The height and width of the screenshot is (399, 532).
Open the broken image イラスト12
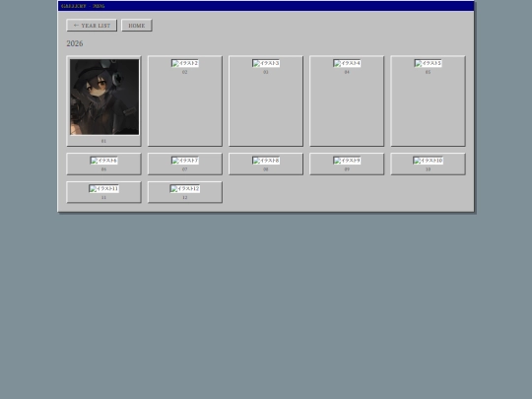(x=185, y=188)
